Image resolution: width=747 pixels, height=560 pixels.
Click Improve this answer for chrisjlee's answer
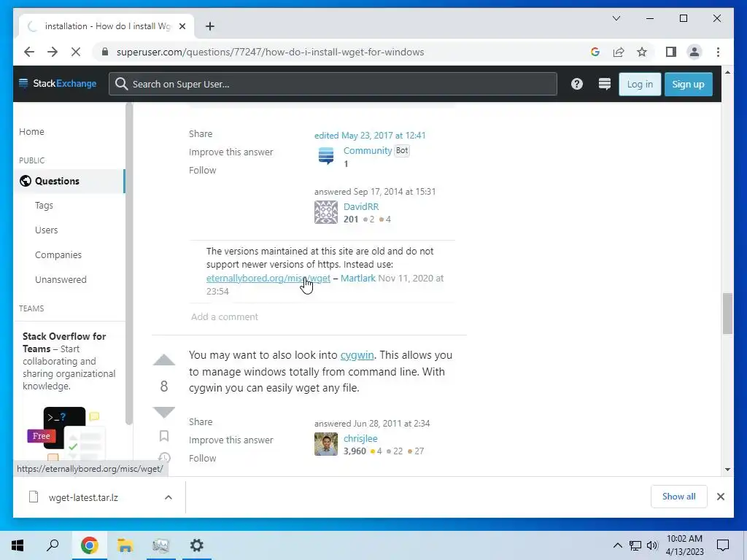tap(231, 440)
